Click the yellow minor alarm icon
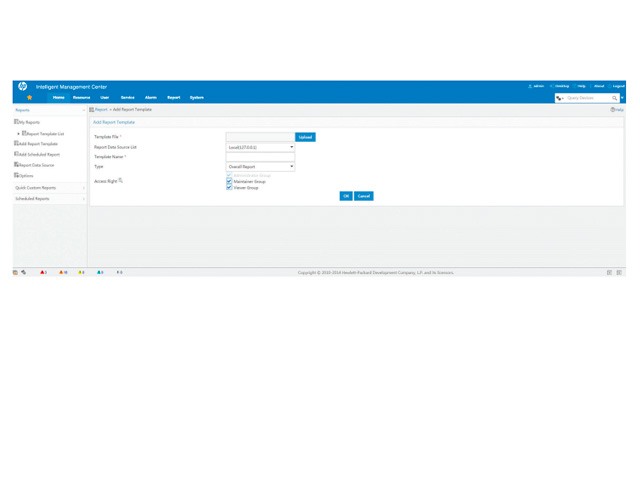 point(80,272)
